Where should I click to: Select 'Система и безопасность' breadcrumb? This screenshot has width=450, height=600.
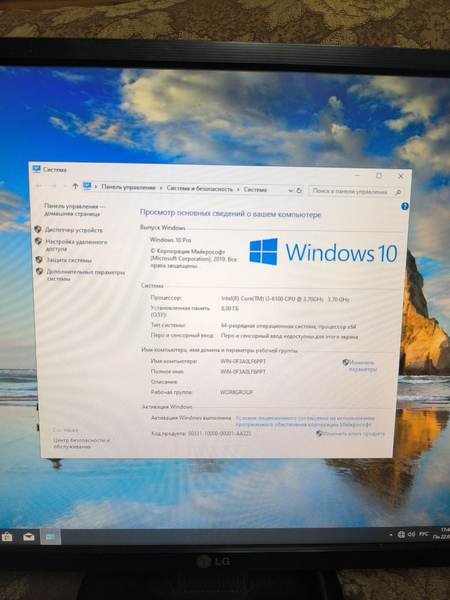pyautogui.click(x=199, y=189)
